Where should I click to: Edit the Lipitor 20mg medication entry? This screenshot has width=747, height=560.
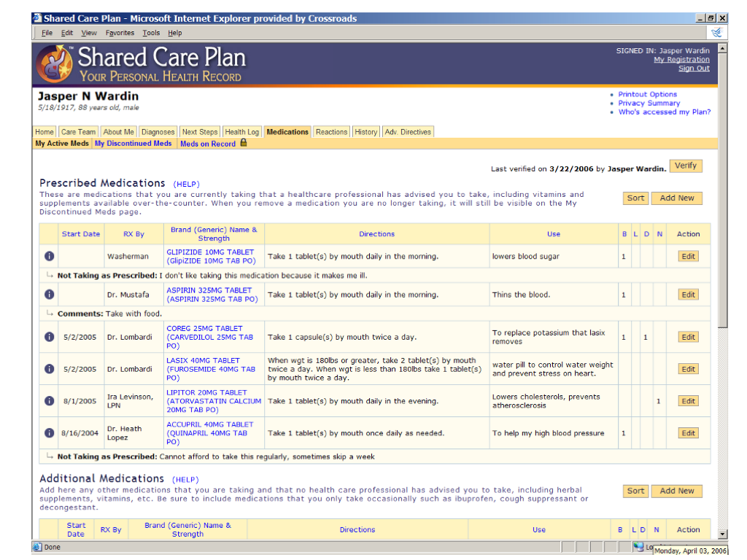[x=688, y=401]
